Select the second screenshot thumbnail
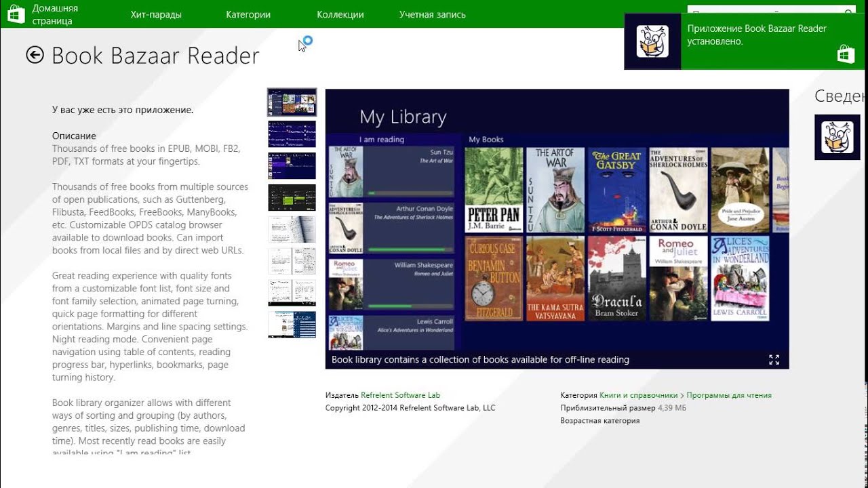Image resolution: width=868 pixels, height=488 pixels. [x=292, y=134]
